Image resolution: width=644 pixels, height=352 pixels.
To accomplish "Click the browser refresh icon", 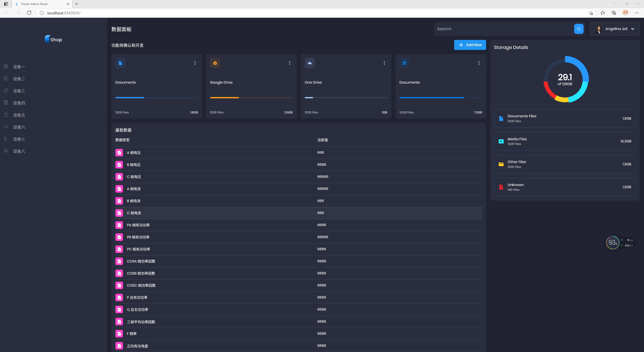I will [x=29, y=13].
